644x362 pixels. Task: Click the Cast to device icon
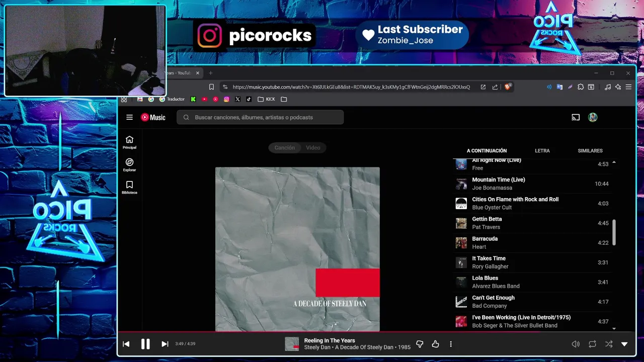tap(576, 117)
